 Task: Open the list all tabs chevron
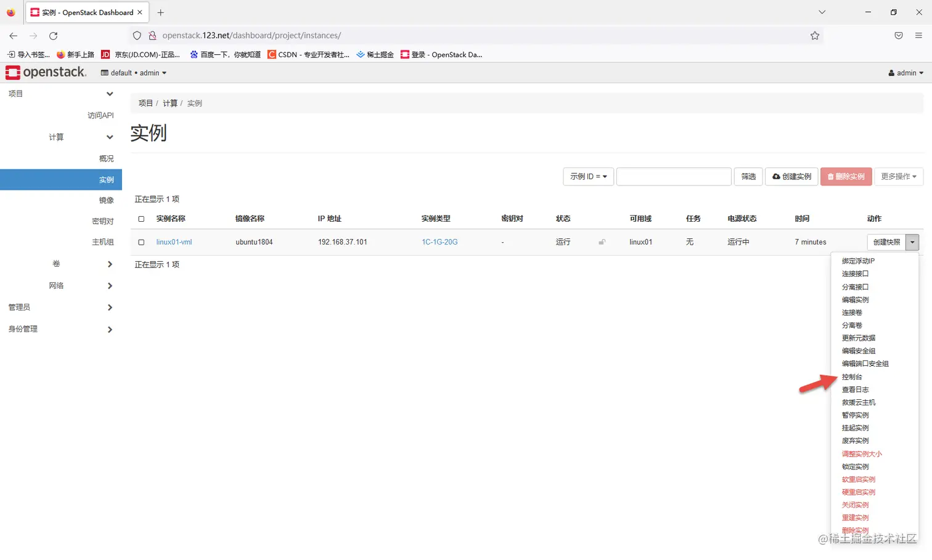[822, 12]
